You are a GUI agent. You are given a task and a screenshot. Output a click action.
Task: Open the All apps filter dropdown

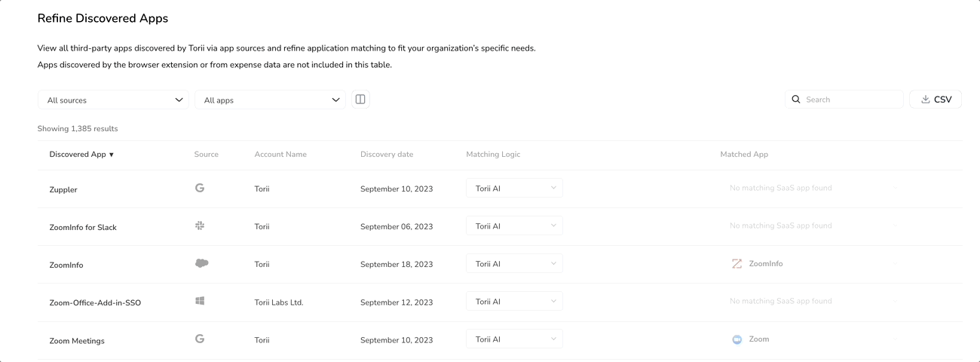270,100
